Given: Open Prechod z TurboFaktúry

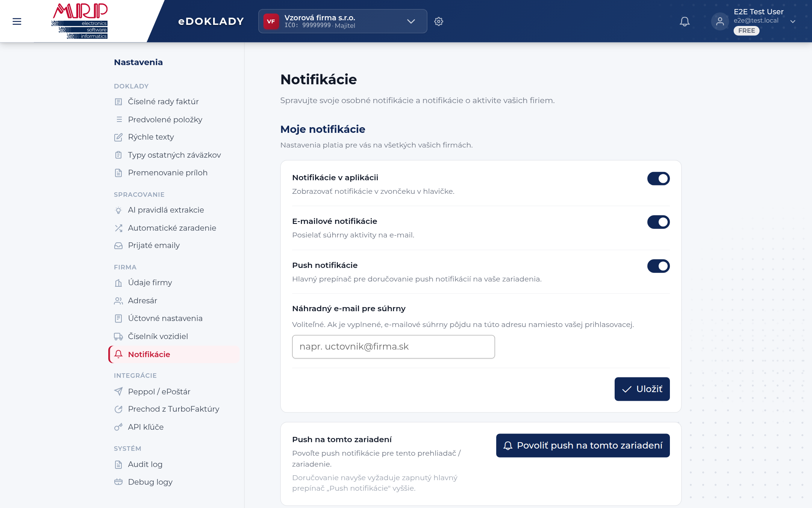Looking at the screenshot, I should pyautogui.click(x=173, y=409).
